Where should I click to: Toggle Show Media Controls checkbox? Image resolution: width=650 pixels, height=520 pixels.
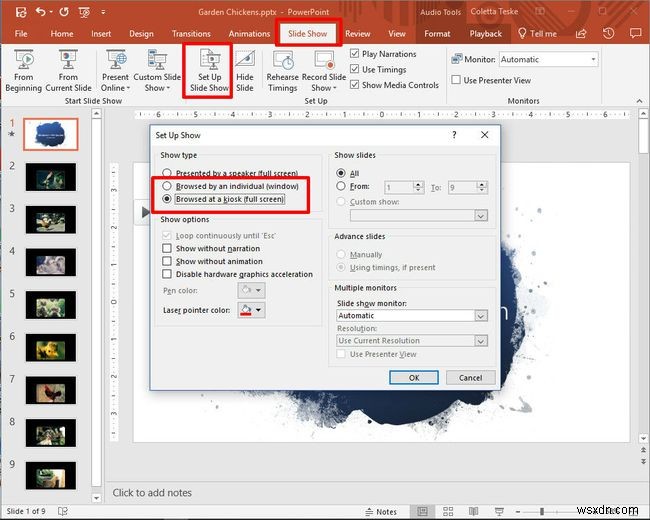click(354, 85)
